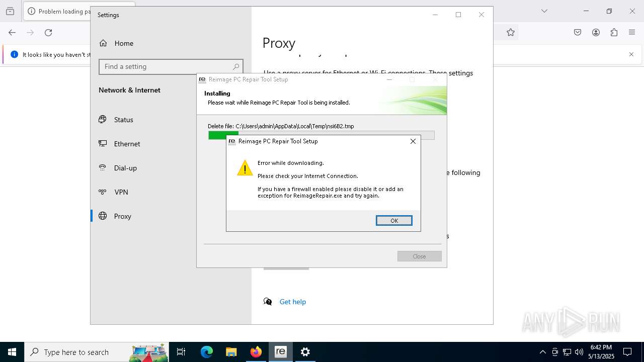This screenshot has height=362, width=644.
Task: Open Firefox recent browsing sidebar icon
Action: point(10,11)
